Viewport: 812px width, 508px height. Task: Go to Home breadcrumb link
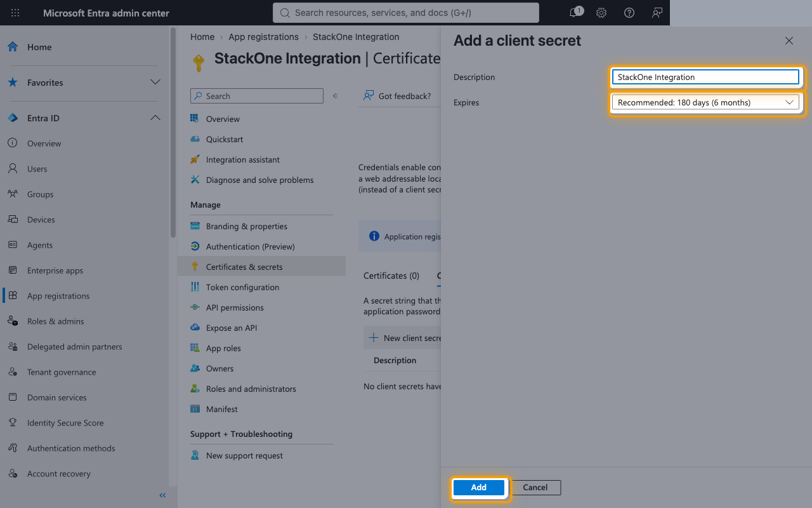[202, 37]
